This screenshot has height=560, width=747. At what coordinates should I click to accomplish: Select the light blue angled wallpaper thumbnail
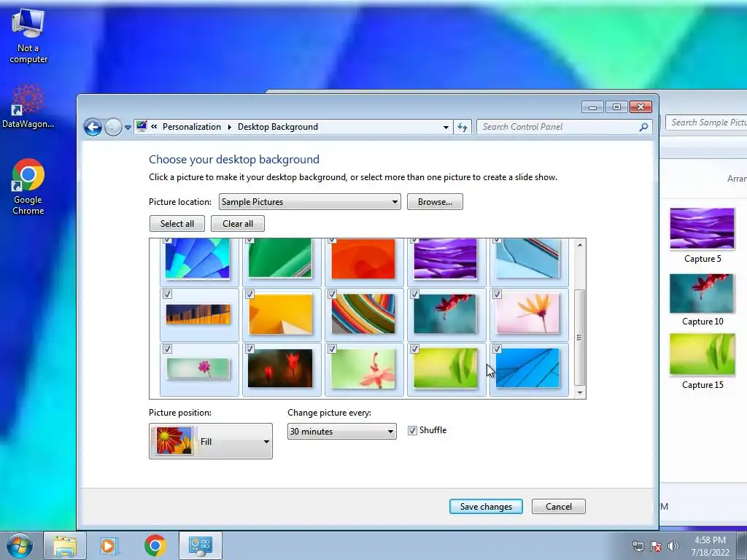coord(527,259)
